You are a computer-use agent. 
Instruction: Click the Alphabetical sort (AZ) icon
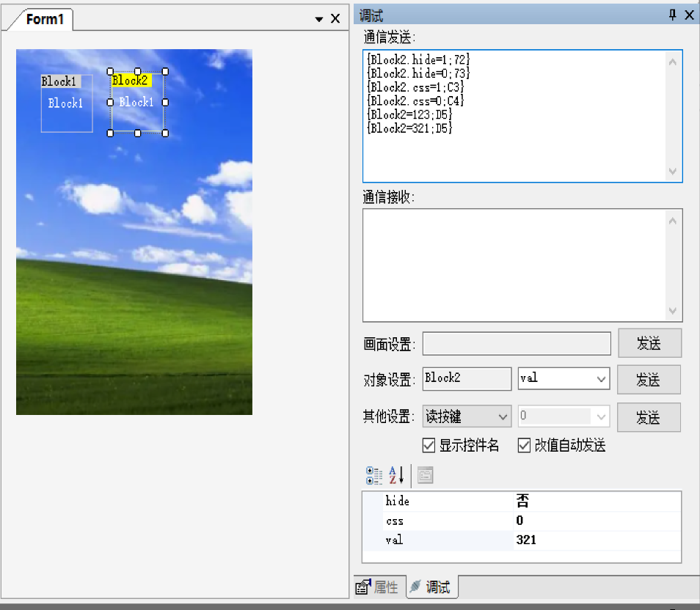[x=396, y=476]
